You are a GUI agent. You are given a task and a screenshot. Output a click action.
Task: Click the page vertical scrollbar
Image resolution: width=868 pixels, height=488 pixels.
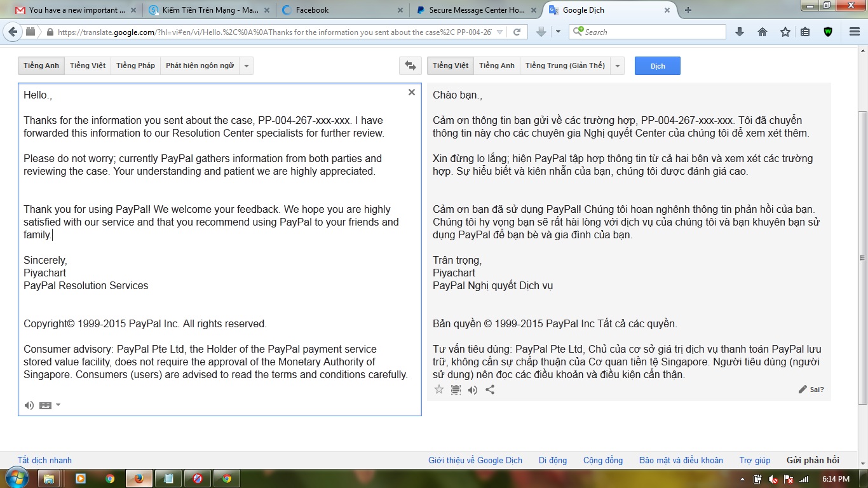862,257
